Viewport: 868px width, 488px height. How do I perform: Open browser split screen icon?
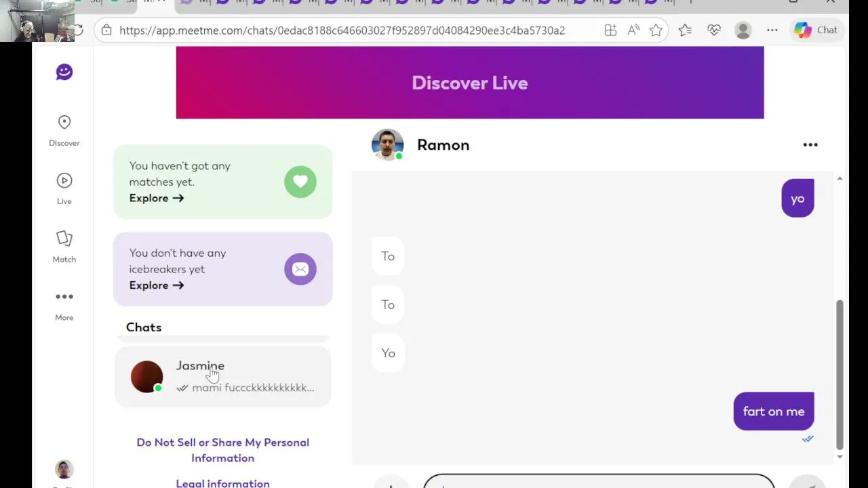click(610, 30)
